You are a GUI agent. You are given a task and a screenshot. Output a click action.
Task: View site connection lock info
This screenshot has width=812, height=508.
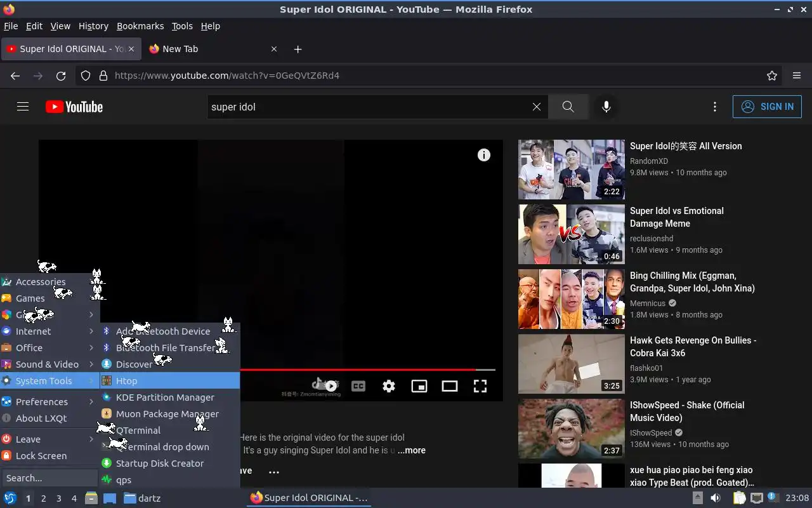pos(103,76)
